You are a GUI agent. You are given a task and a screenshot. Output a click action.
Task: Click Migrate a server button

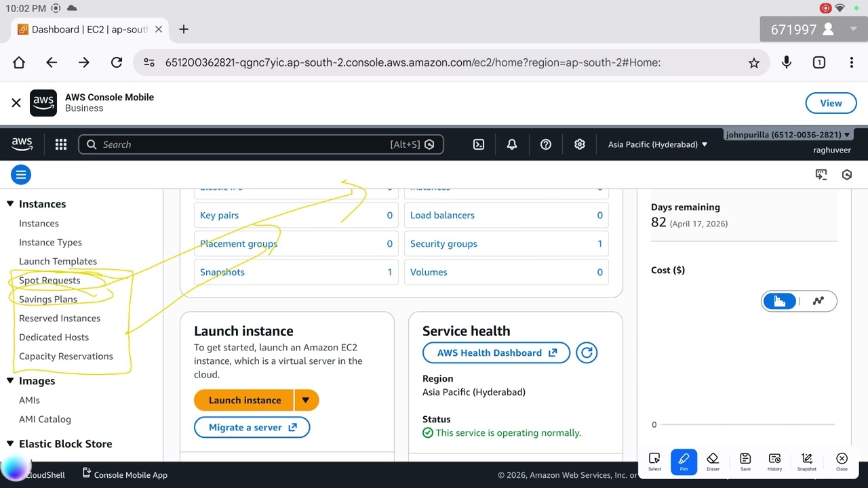tap(252, 428)
